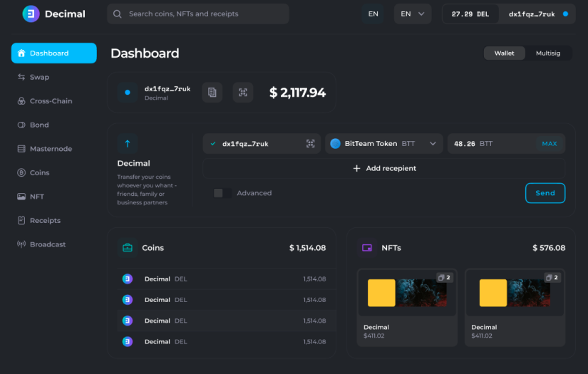The image size is (588, 374).
Task: Click the copies badge on first NFT card
Action: tap(445, 278)
